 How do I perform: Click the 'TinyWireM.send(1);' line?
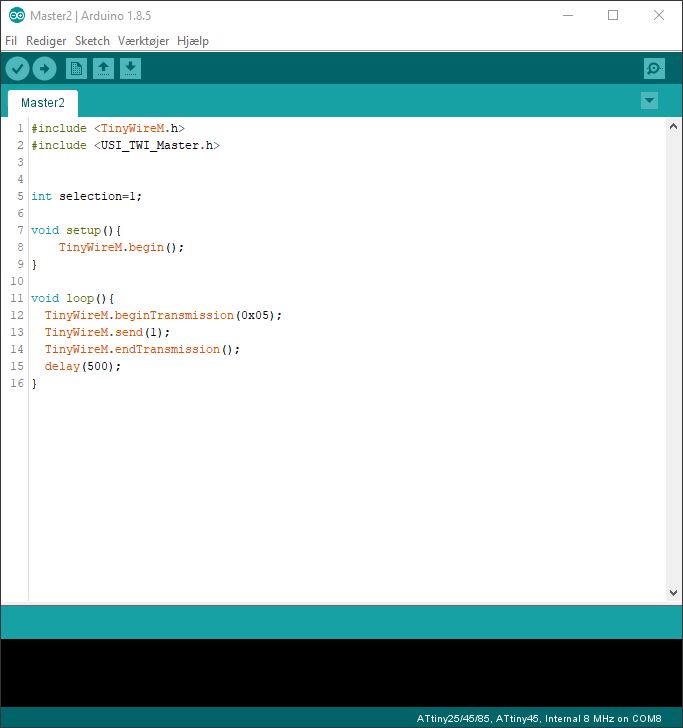(x=107, y=332)
